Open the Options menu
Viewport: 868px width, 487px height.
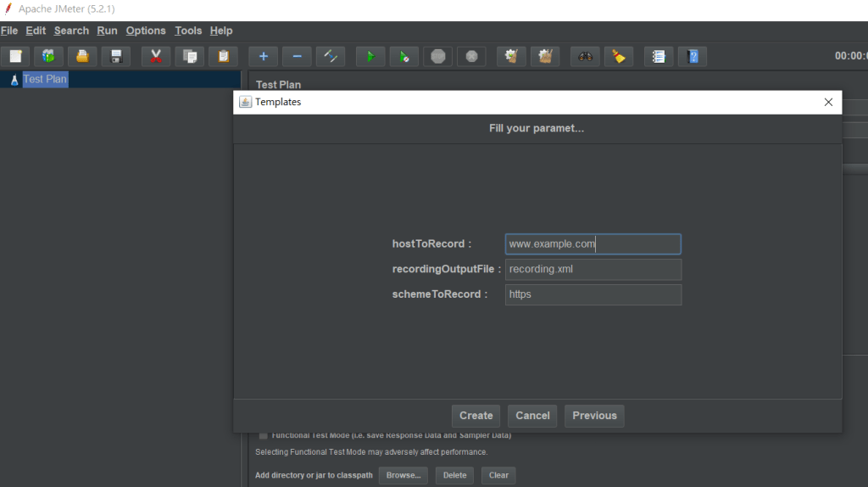click(x=146, y=31)
